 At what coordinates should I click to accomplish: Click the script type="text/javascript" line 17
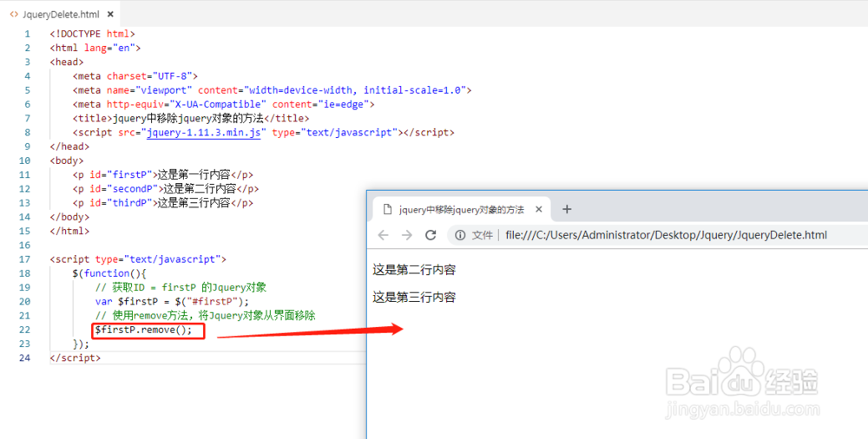coord(138,259)
